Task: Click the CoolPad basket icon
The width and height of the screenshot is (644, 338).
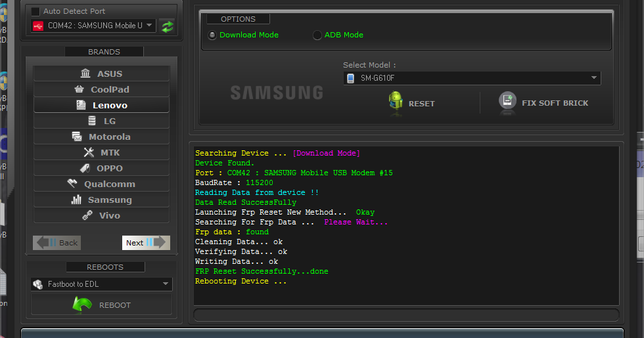Action: [80, 89]
